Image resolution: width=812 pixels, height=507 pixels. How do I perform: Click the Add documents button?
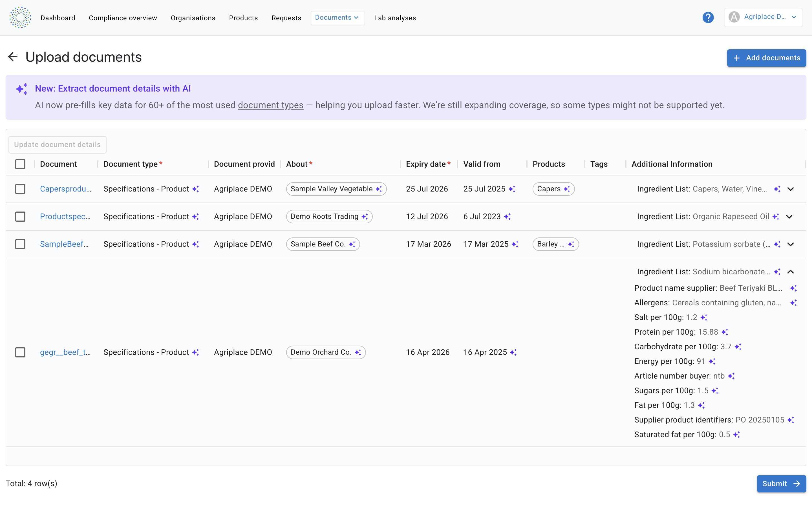click(766, 58)
